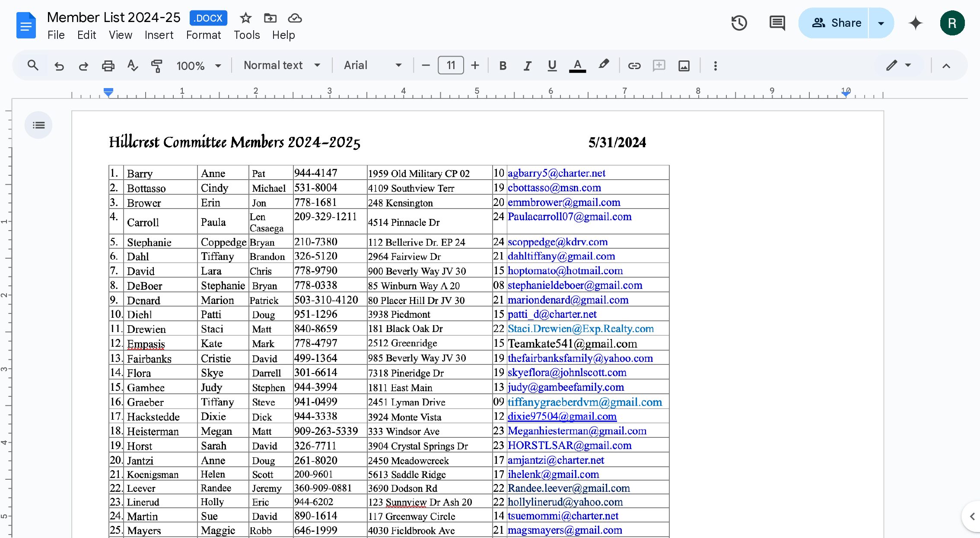The image size is (980, 538).
Task: Open the highlight color picker
Action: pyautogui.click(x=604, y=66)
